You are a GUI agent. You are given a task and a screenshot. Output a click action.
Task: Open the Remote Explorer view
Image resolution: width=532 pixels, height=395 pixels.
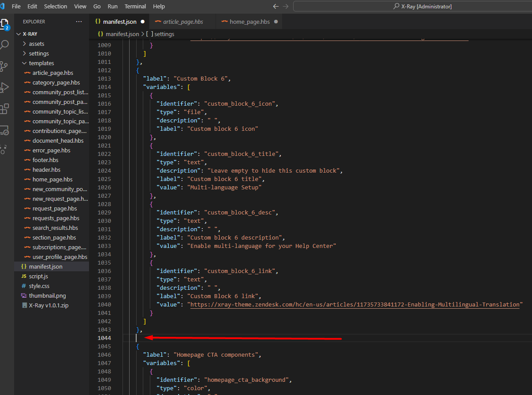(4, 130)
